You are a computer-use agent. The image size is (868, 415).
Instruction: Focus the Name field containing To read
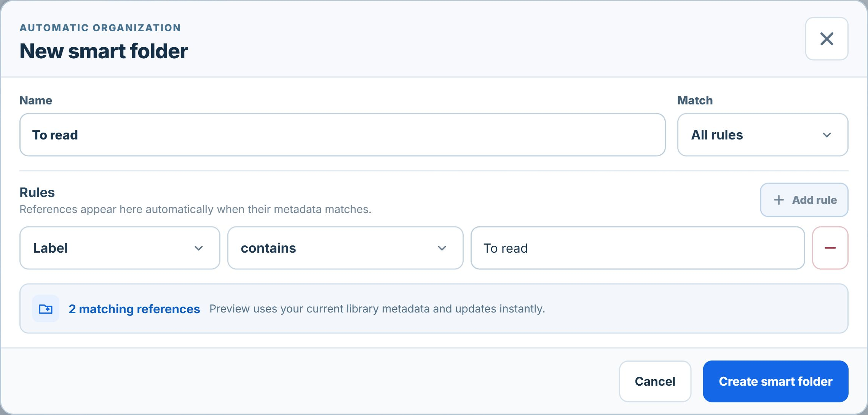342,135
